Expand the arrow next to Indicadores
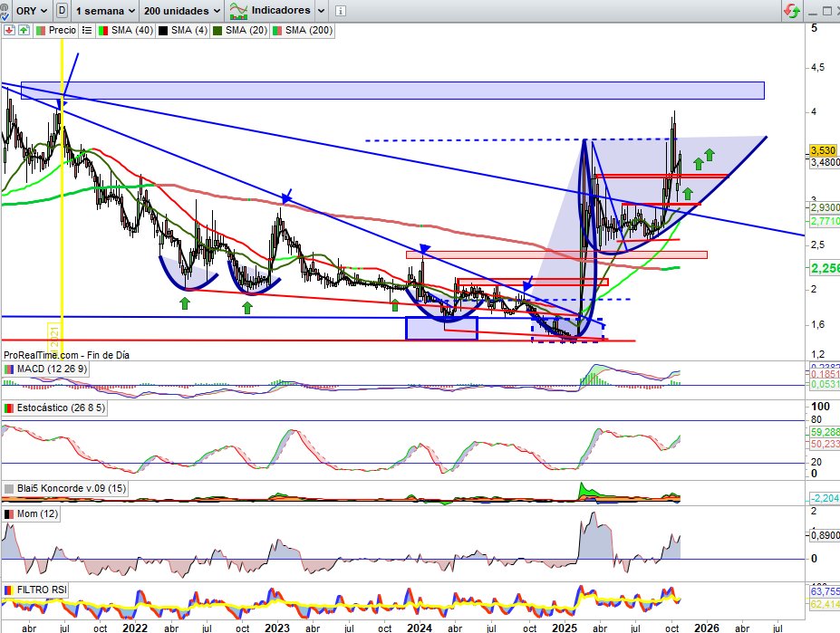The height and width of the screenshot is (633, 840). 321,11
